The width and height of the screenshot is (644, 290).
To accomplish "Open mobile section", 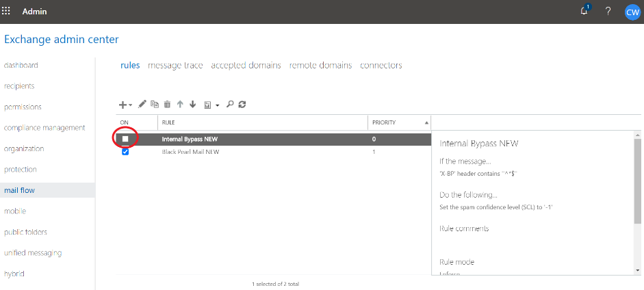I will (15, 211).
